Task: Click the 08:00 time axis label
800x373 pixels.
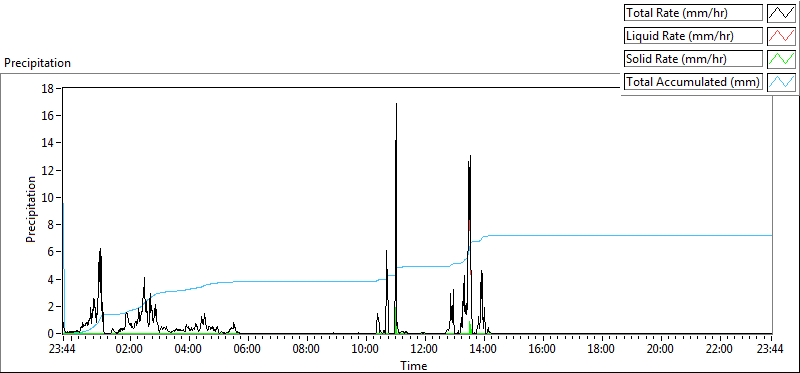Action: tap(307, 350)
